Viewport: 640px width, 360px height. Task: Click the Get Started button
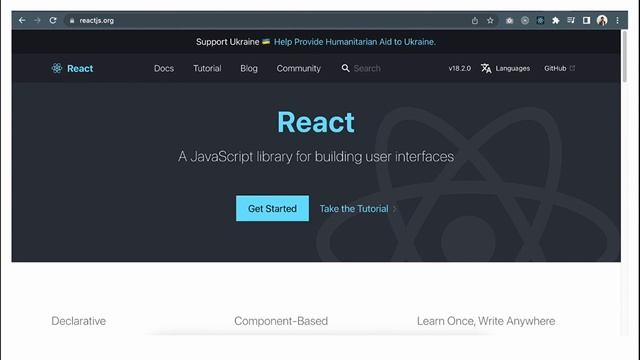[272, 208]
